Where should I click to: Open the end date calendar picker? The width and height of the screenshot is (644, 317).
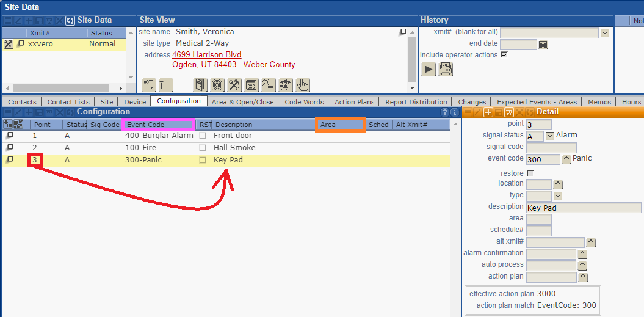(543, 45)
